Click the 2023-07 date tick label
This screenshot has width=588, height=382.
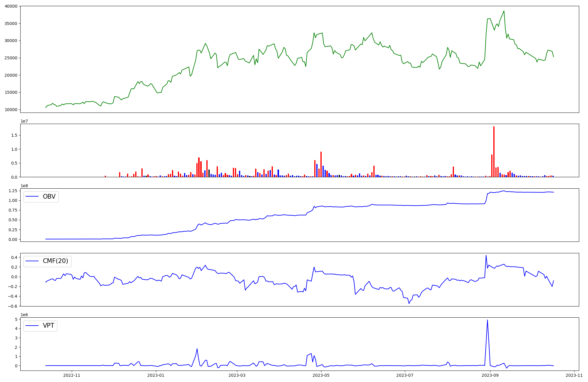click(405, 375)
